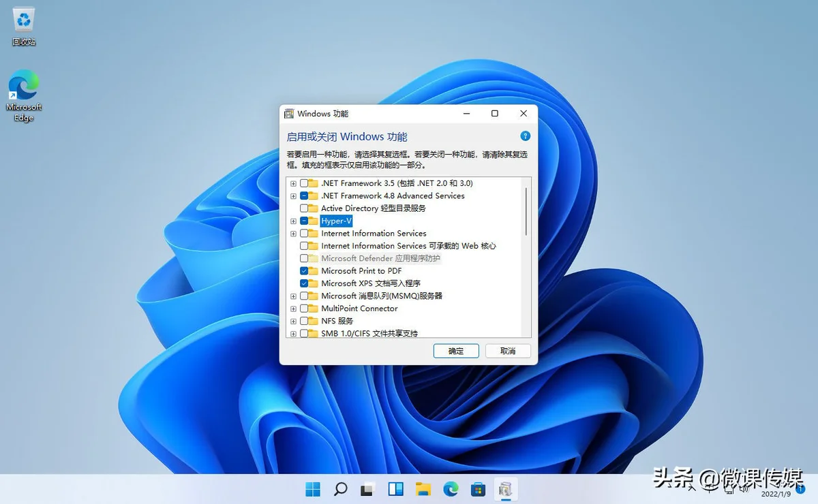
Task: Select the SMB 1.0/CIFS 文件共享支持 label
Action: [x=369, y=334]
